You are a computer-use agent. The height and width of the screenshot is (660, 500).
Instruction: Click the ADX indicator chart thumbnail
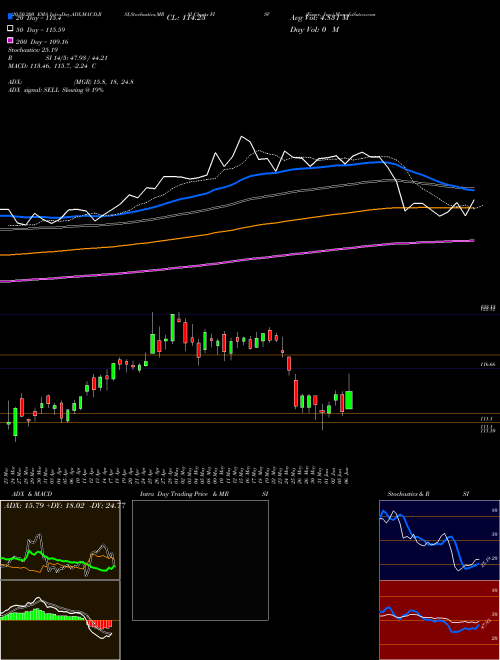60,540
